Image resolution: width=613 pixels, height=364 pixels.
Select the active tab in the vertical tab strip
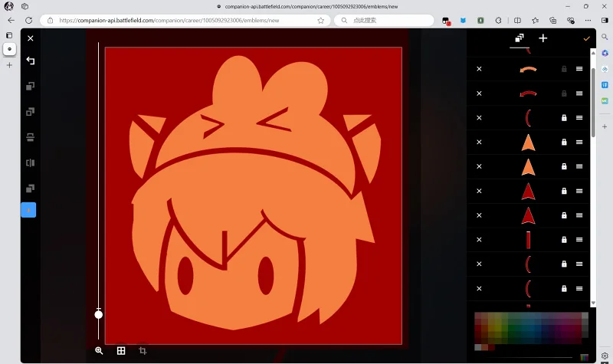coord(9,49)
